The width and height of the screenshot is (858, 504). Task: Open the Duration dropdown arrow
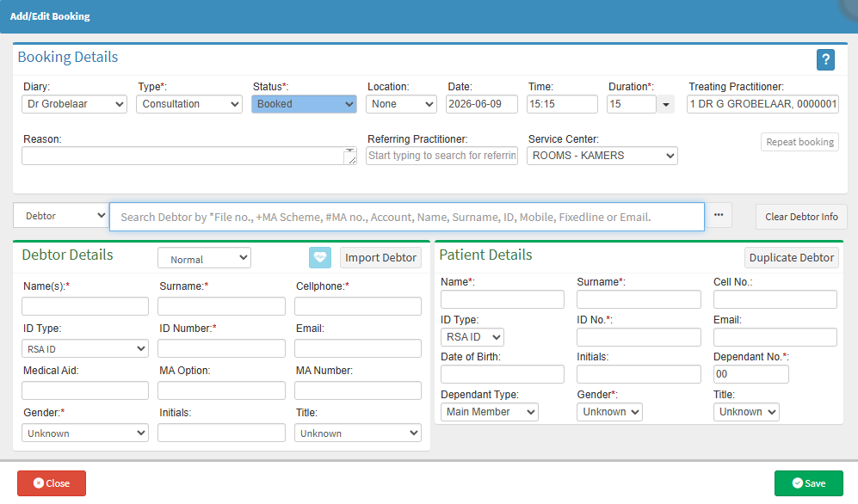pyautogui.click(x=666, y=104)
